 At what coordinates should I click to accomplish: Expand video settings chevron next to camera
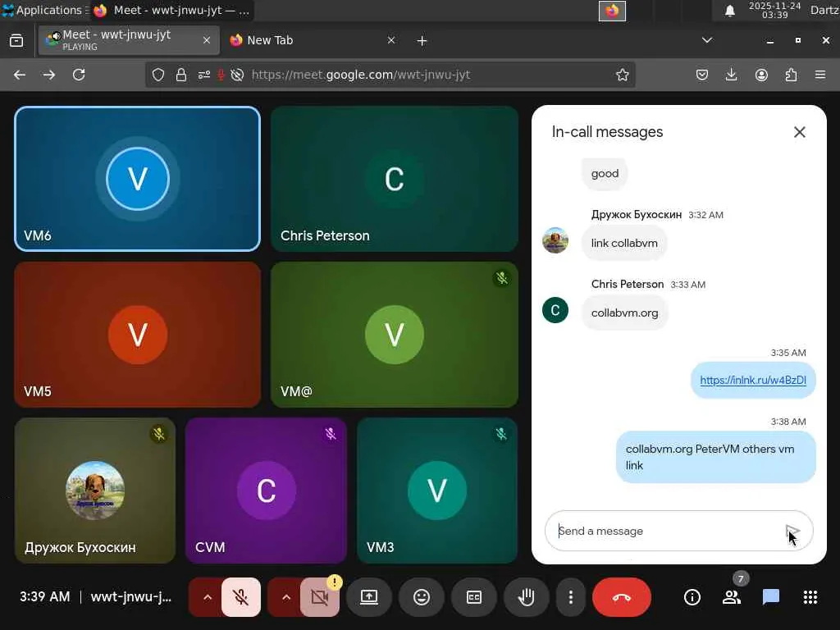(286, 597)
